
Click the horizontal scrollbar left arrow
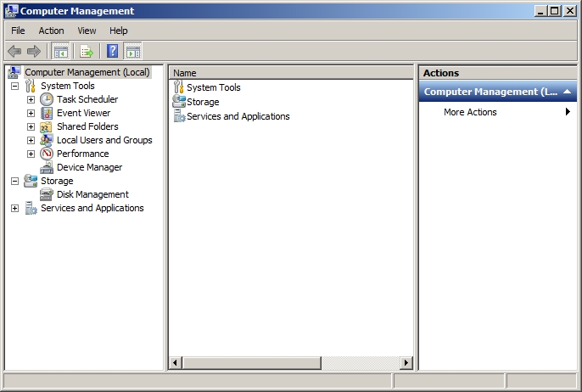[175, 362]
